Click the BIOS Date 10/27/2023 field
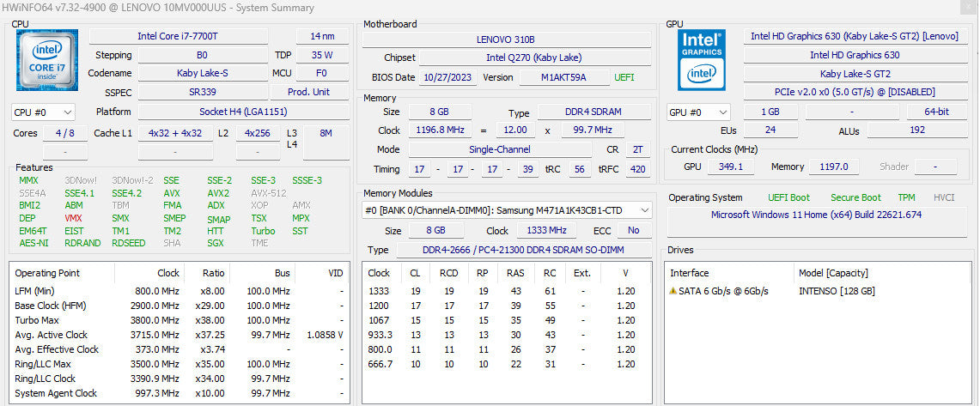Viewport: 980px width, 406px height. pyautogui.click(x=448, y=77)
